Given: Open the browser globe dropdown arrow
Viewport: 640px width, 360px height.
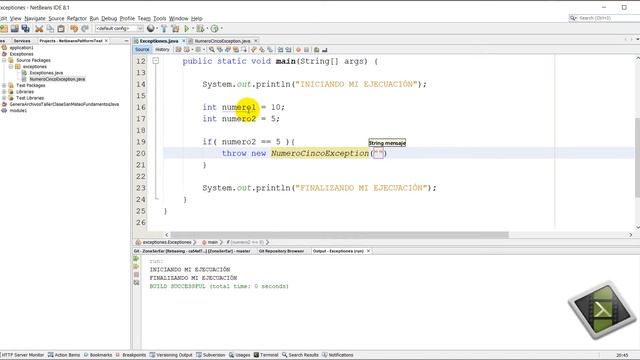Looking at the screenshot, I should (157, 29).
